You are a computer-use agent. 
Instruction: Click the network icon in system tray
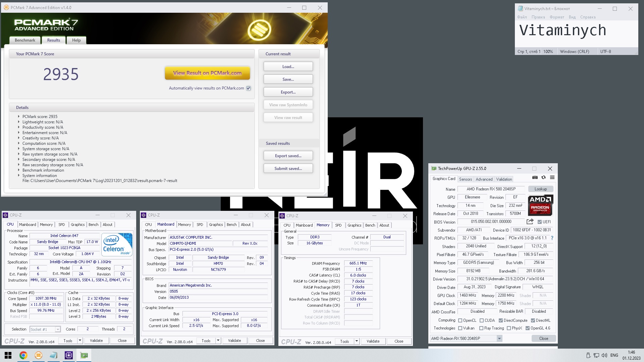pyautogui.click(x=596, y=355)
